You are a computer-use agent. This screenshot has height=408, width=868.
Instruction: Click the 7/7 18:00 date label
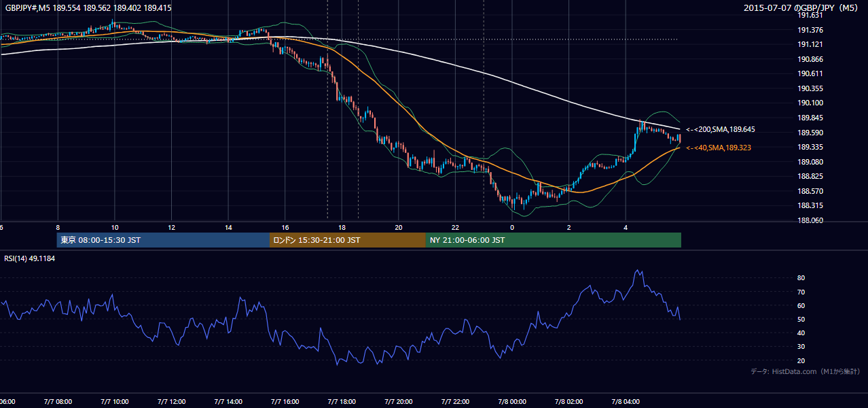click(342, 401)
